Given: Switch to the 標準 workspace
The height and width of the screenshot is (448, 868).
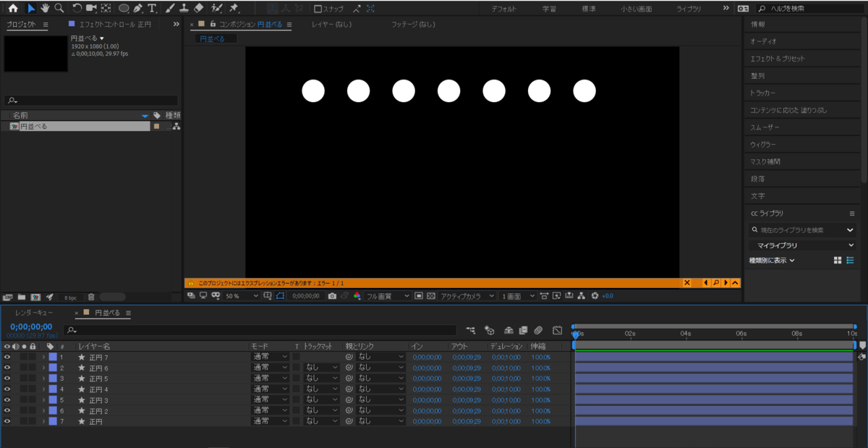Looking at the screenshot, I should click(x=589, y=9).
